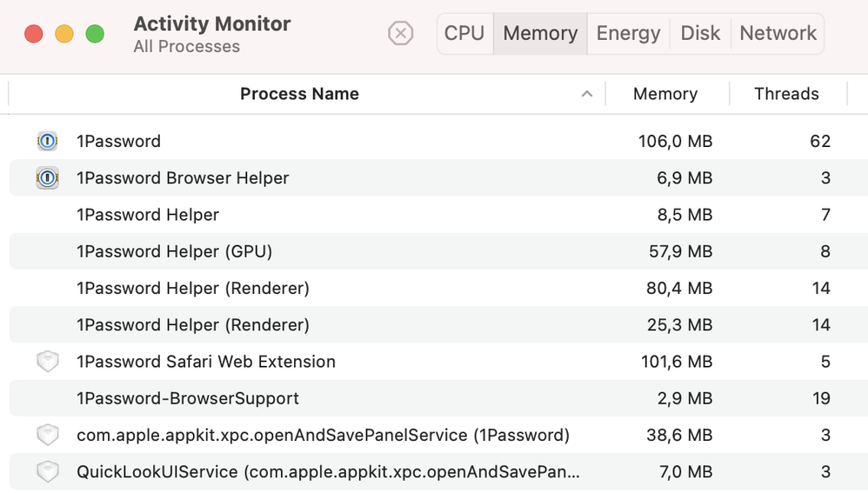The height and width of the screenshot is (493, 868).
Task: Sort processes by the Memory column header
Action: click(x=665, y=94)
